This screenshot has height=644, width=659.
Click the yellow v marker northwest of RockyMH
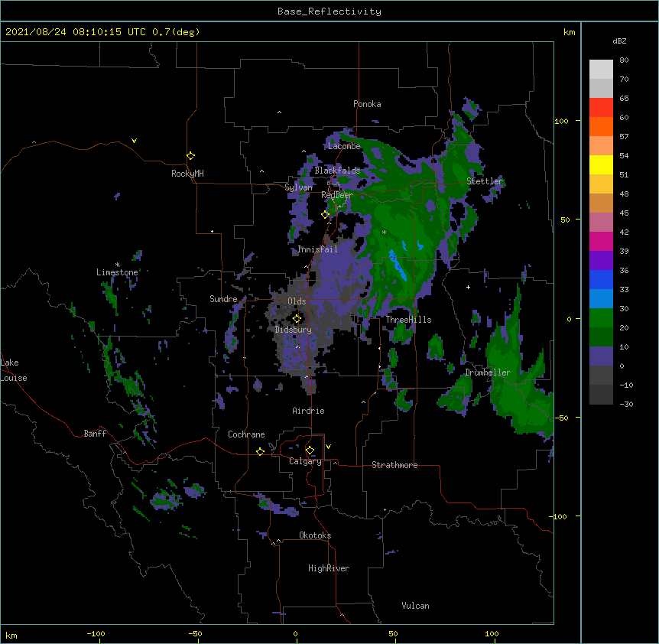click(x=134, y=141)
